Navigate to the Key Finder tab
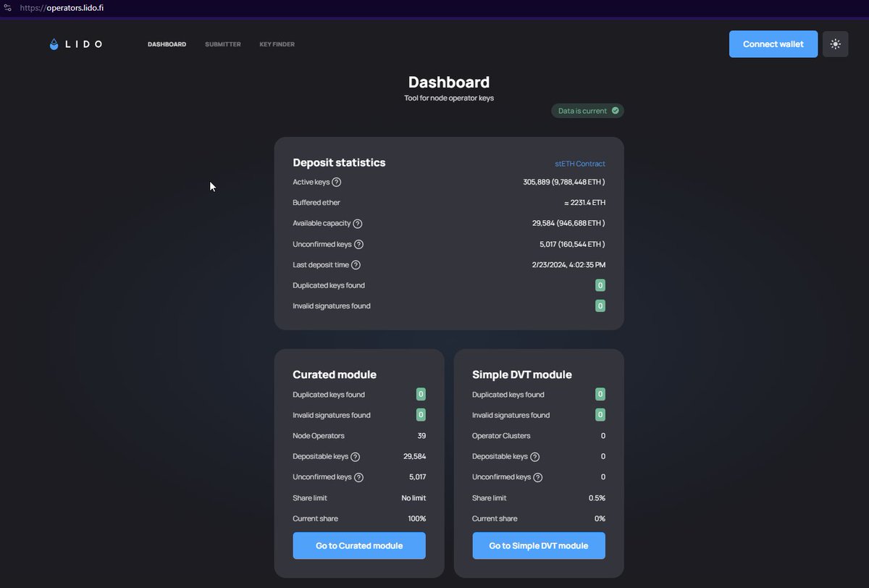This screenshot has width=869, height=588. (x=277, y=44)
